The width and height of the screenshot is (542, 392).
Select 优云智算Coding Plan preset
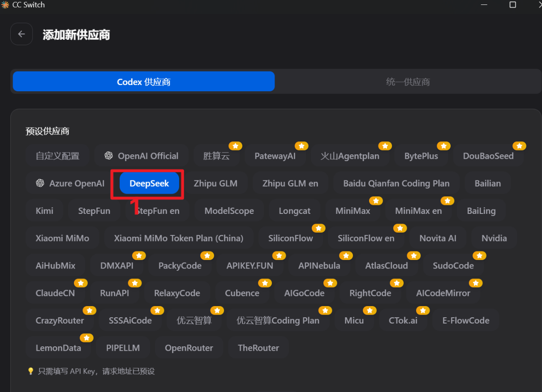278,320
